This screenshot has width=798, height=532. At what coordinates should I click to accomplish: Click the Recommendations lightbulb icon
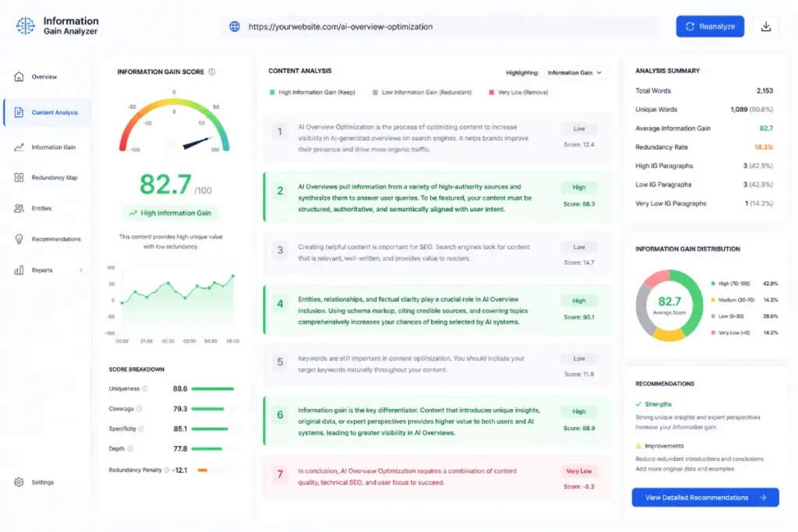pyautogui.click(x=19, y=239)
